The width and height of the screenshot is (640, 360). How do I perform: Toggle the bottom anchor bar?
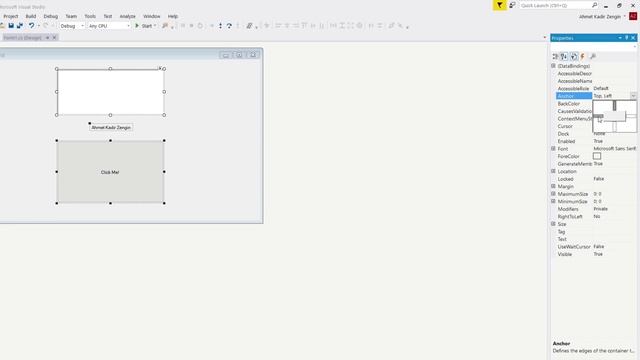pyautogui.click(x=614, y=127)
